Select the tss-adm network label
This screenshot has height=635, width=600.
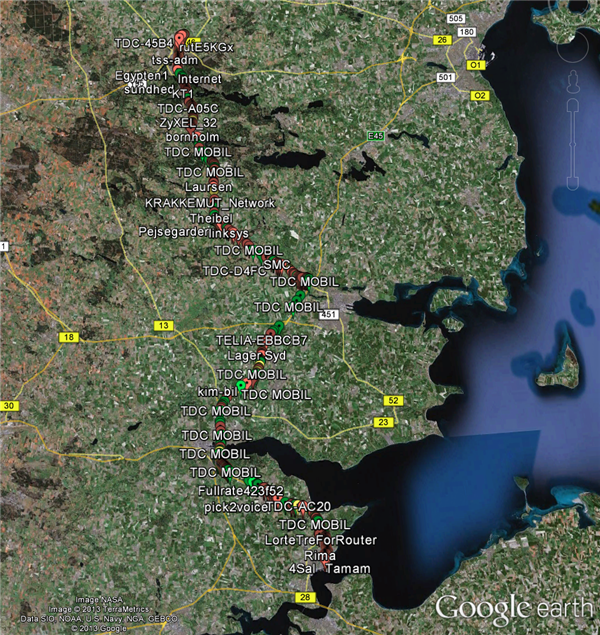pyautogui.click(x=174, y=60)
